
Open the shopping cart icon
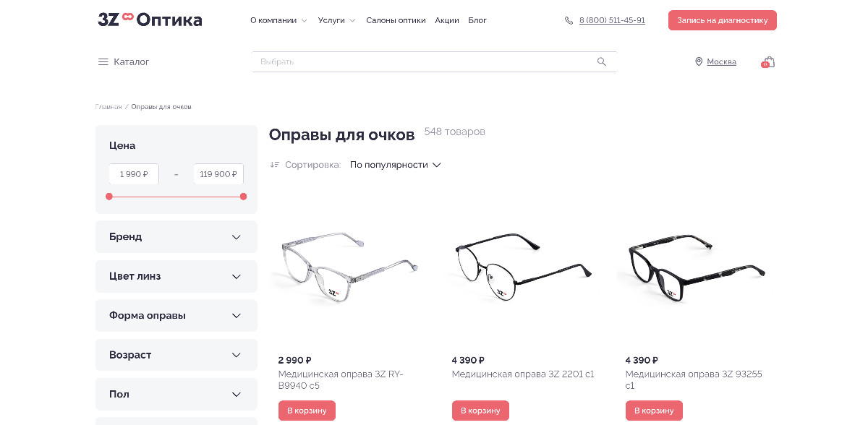768,62
